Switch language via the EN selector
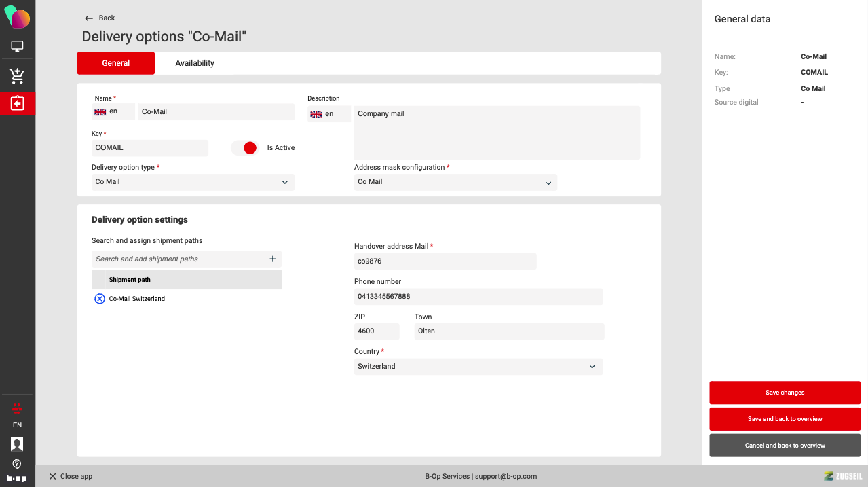868x487 pixels. [17, 425]
